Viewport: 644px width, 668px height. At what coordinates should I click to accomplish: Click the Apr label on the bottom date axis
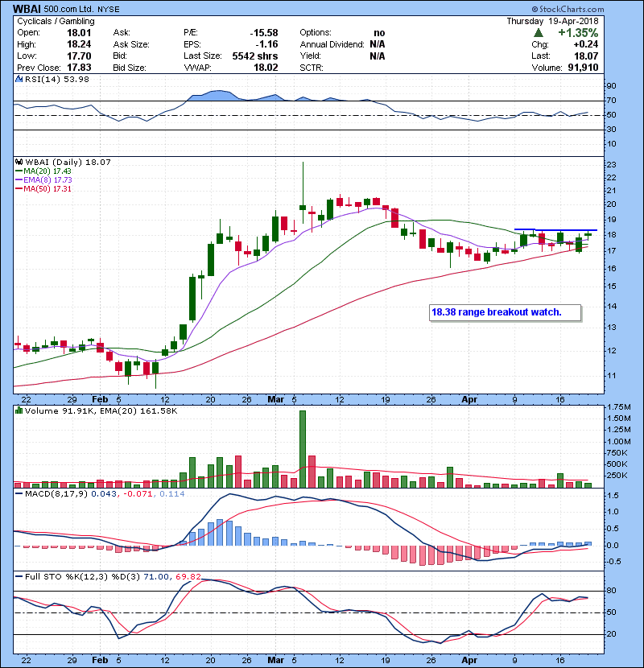[469, 660]
